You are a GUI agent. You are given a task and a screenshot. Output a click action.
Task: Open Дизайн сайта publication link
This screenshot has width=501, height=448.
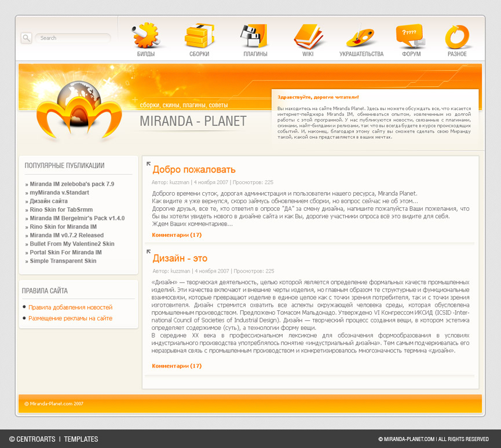(x=49, y=201)
